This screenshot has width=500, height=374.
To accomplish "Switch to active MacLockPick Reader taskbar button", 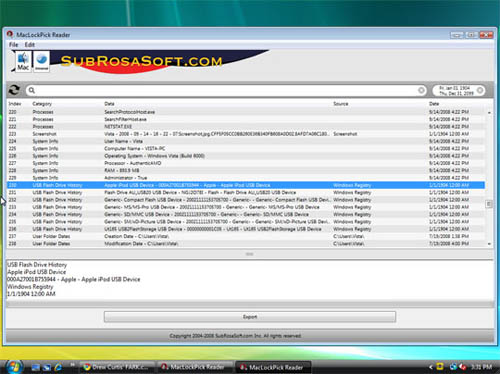I will pyautogui.click(x=273, y=367).
